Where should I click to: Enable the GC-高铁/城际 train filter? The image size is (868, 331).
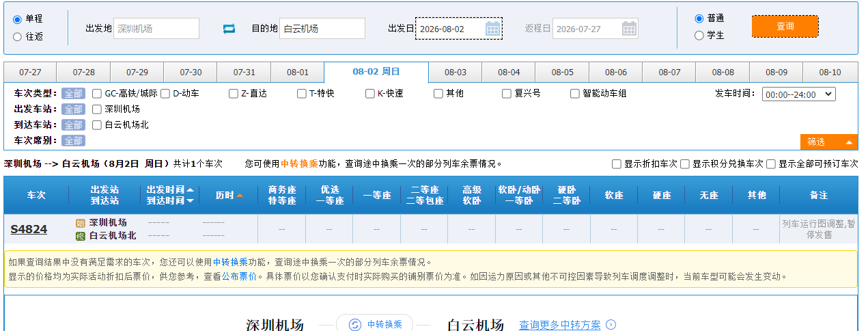pos(97,94)
